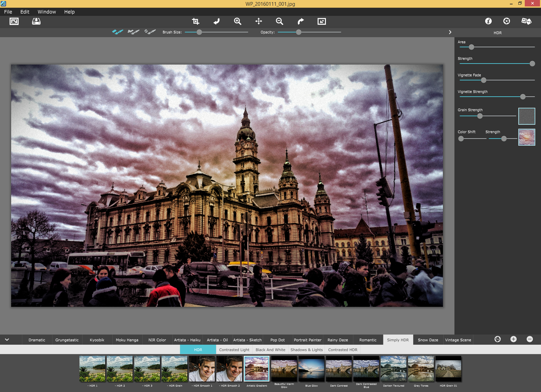Apply the HDR Smooth 1 preset thumbnail
Image resolution: width=541 pixels, height=392 pixels.
point(202,369)
